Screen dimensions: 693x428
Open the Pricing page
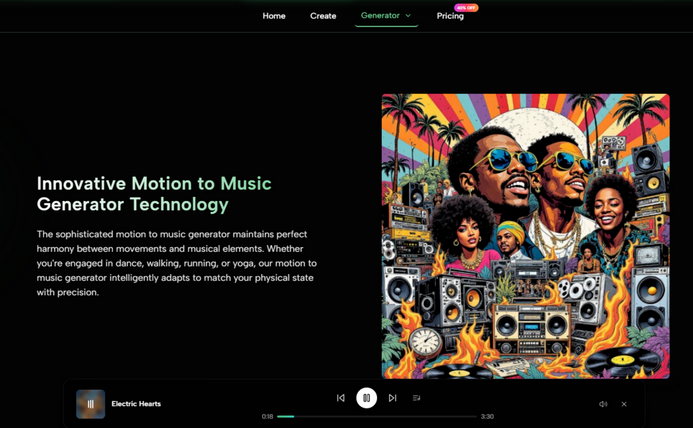[450, 16]
